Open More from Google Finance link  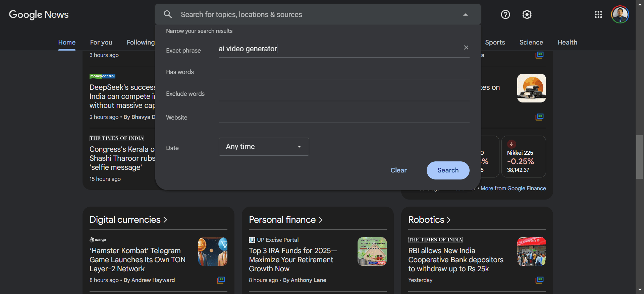[513, 188]
